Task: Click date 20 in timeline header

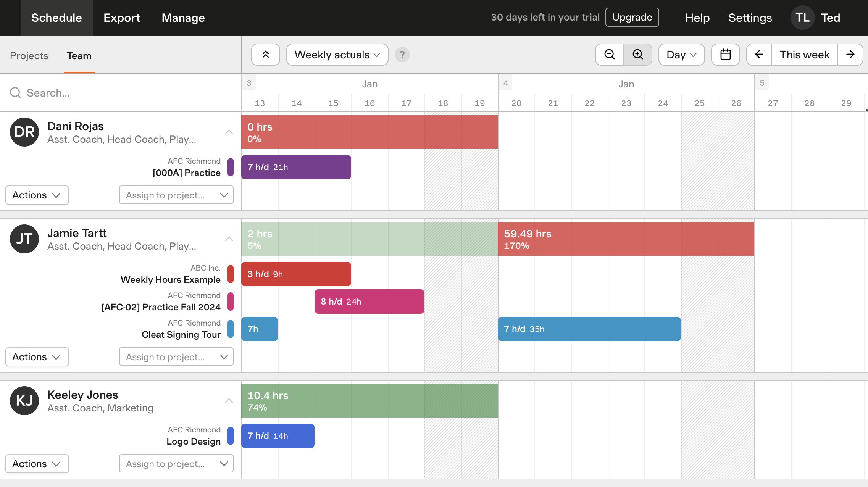Action: (x=516, y=103)
